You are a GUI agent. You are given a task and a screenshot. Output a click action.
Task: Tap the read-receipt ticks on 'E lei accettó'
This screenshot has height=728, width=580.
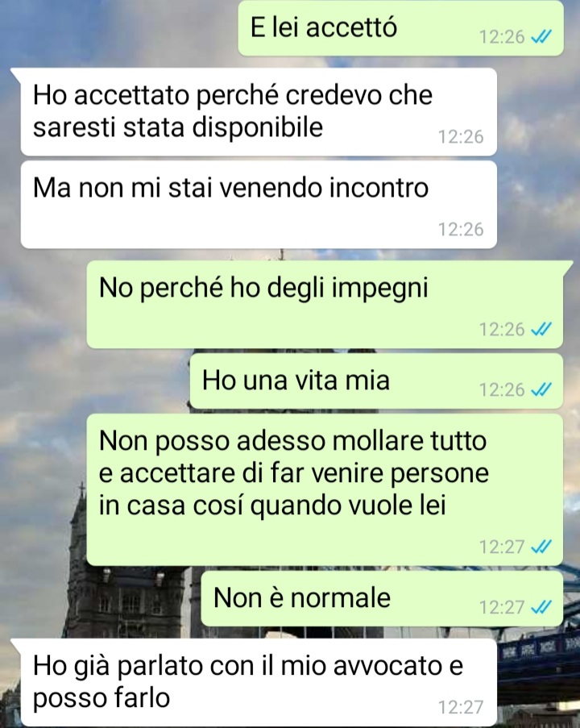(541, 36)
